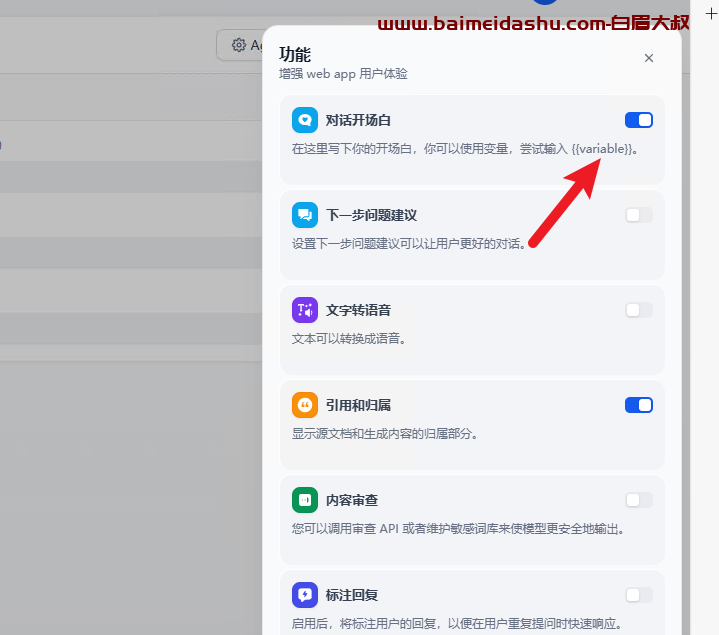Screen dimensions: 719x635
Task: Close the 功能 panel with X
Action: coord(648,58)
